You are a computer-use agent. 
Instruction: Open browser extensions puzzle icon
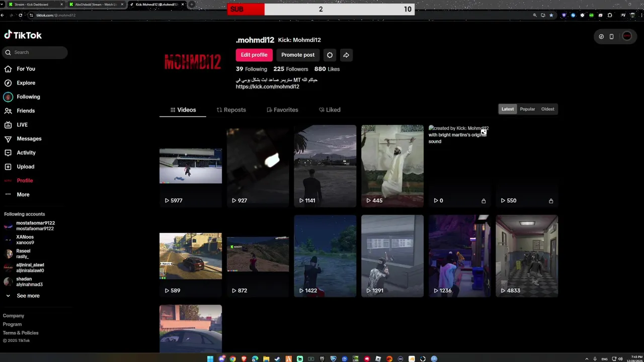tap(610, 15)
